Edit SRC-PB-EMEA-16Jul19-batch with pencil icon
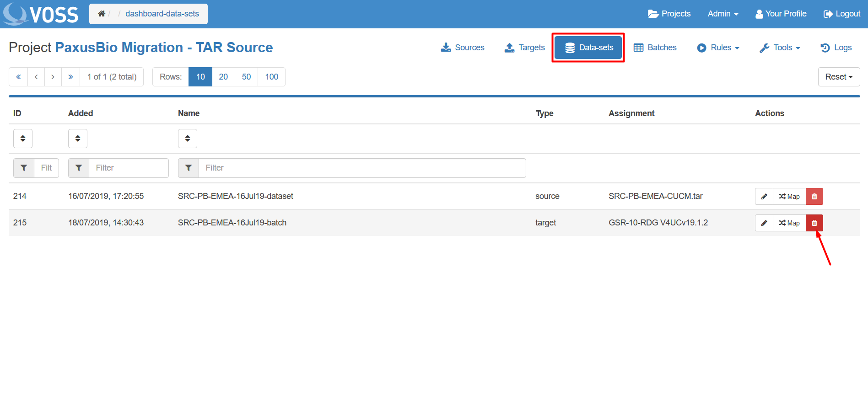The width and height of the screenshot is (868, 396). pos(764,223)
